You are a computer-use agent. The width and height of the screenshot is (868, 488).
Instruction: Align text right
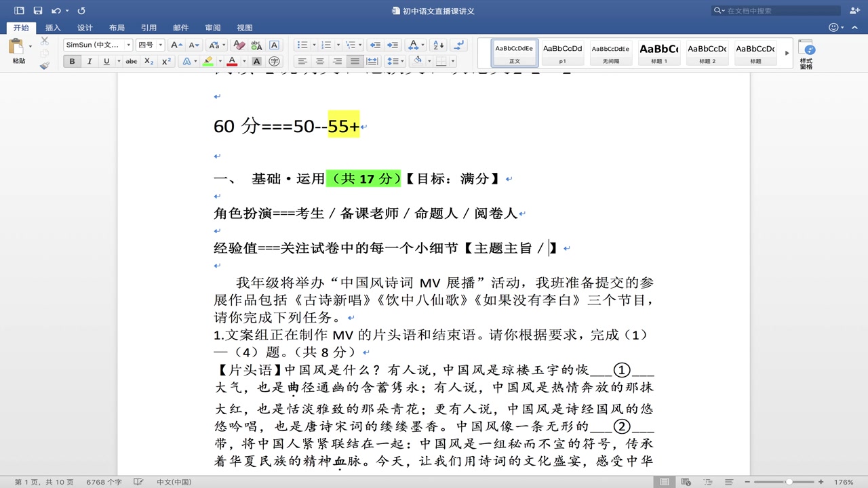pos(337,61)
